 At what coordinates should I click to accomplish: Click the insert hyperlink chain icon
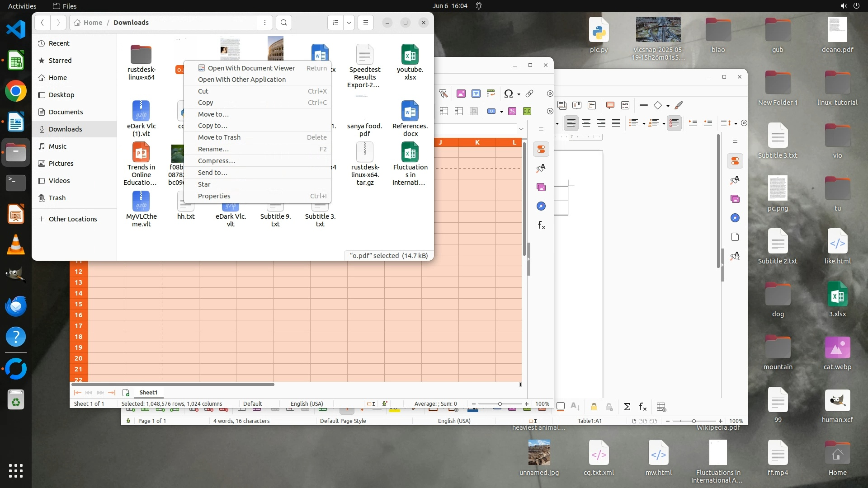click(529, 94)
